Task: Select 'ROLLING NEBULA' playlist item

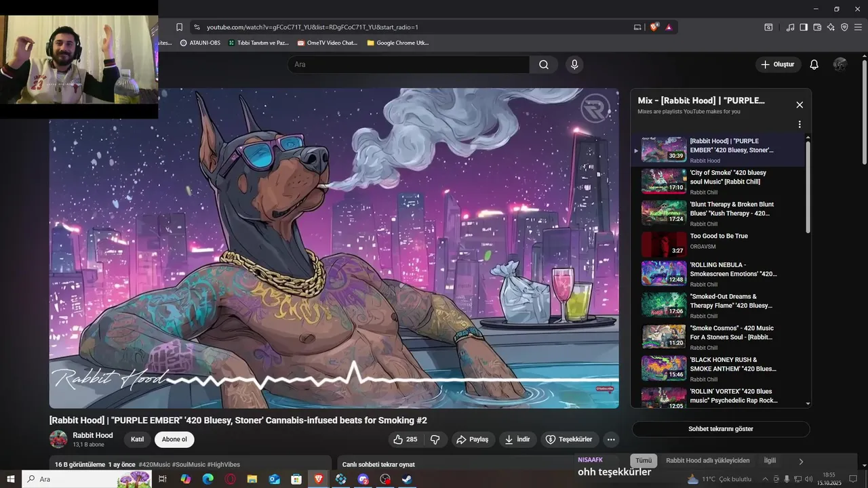Action: tap(719, 274)
